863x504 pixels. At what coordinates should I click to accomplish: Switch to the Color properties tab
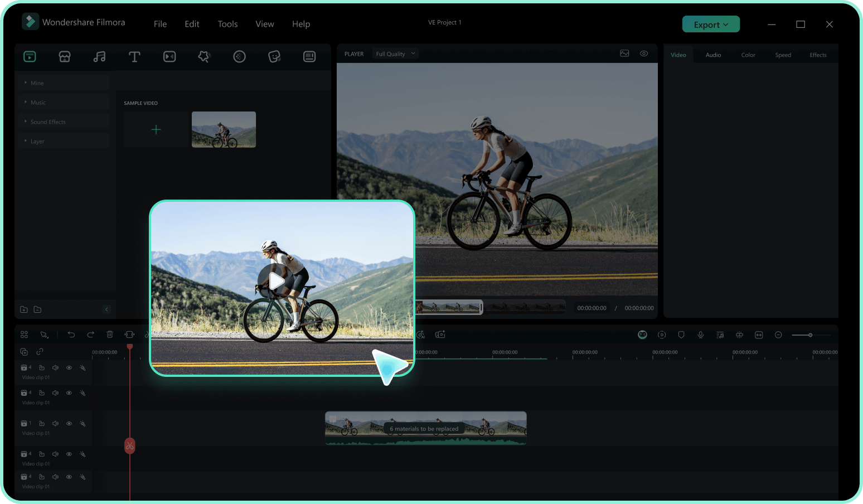pyautogui.click(x=748, y=55)
